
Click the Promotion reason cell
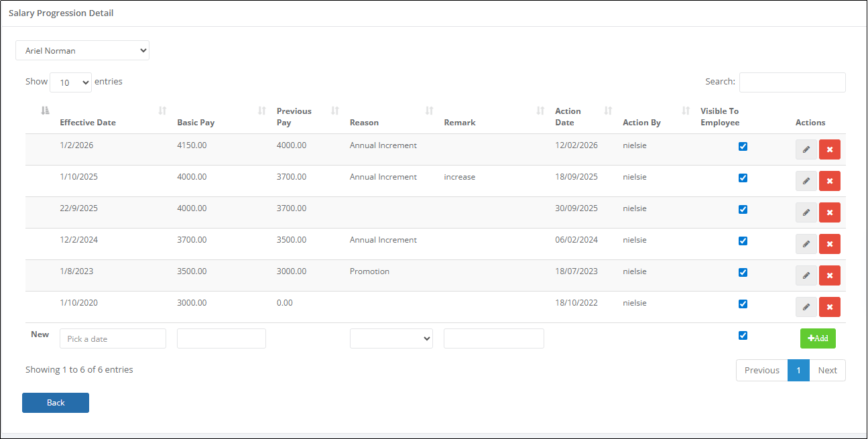tap(369, 271)
